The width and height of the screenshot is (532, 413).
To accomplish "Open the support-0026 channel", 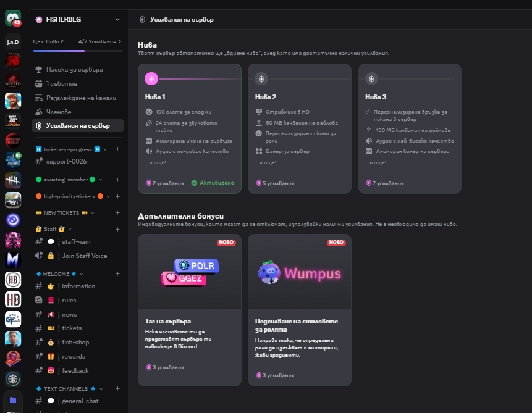I will click(x=78, y=161).
